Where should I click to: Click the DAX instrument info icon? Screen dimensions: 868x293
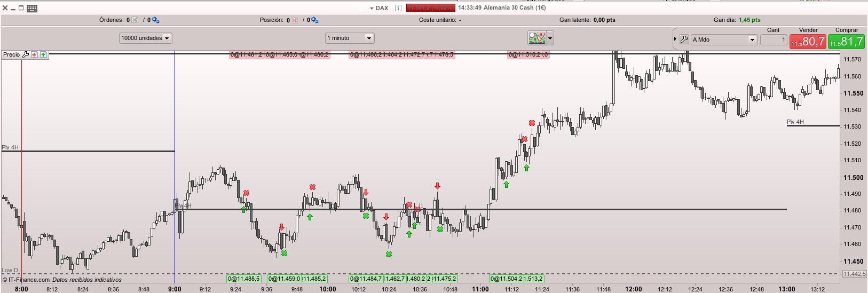click(x=398, y=8)
